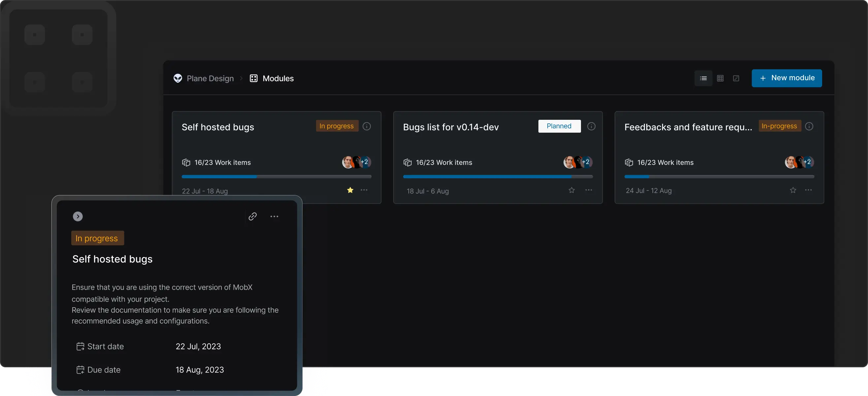Open more options on Self hosted bugs card

pyautogui.click(x=364, y=190)
